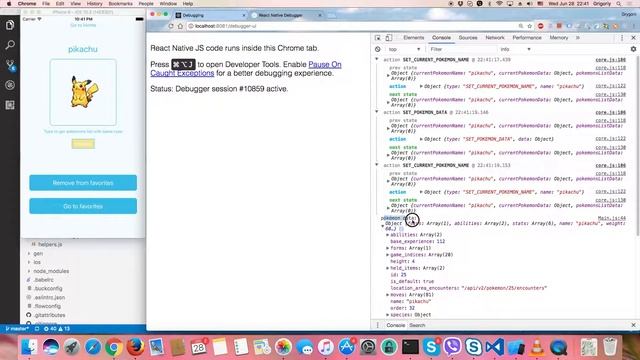Expand the held_items: Array(2) property

click(387, 268)
